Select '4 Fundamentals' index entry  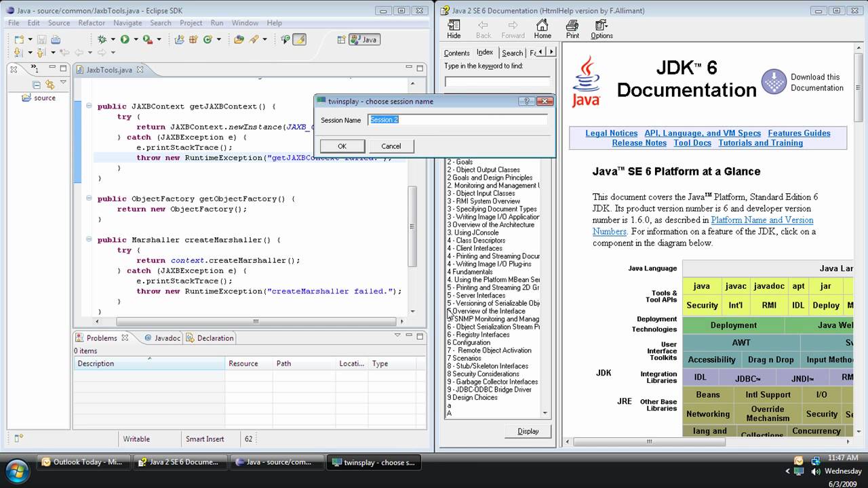tap(470, 272)
